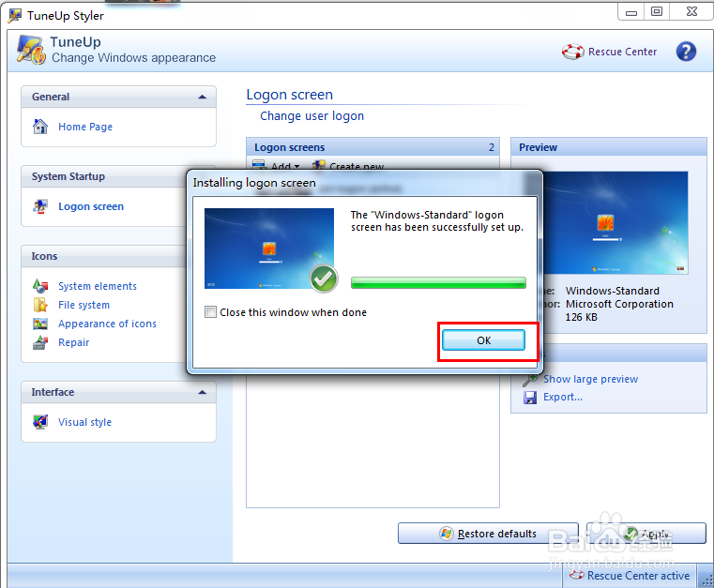The height and width of the screenshot is (588, 714).
Task: Click Windows-Standard name in Preview
Action: click(x=612, y=291)
